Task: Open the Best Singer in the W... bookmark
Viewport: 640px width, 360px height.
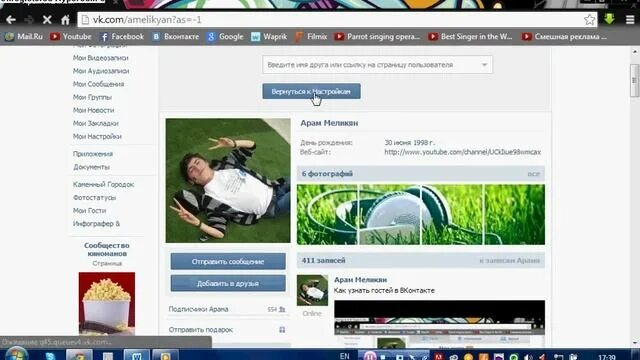Action: tap(470, 37)
